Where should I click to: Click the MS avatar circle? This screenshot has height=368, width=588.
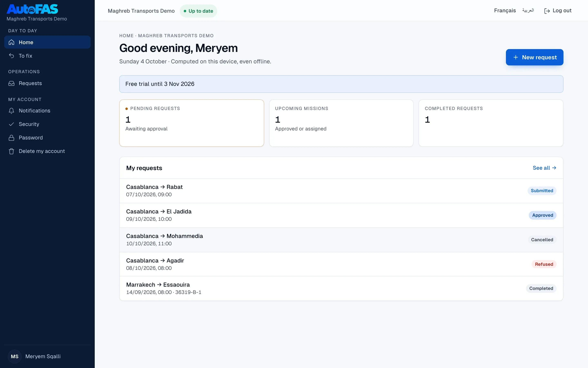pyautogui.click(x=15, y=356)
